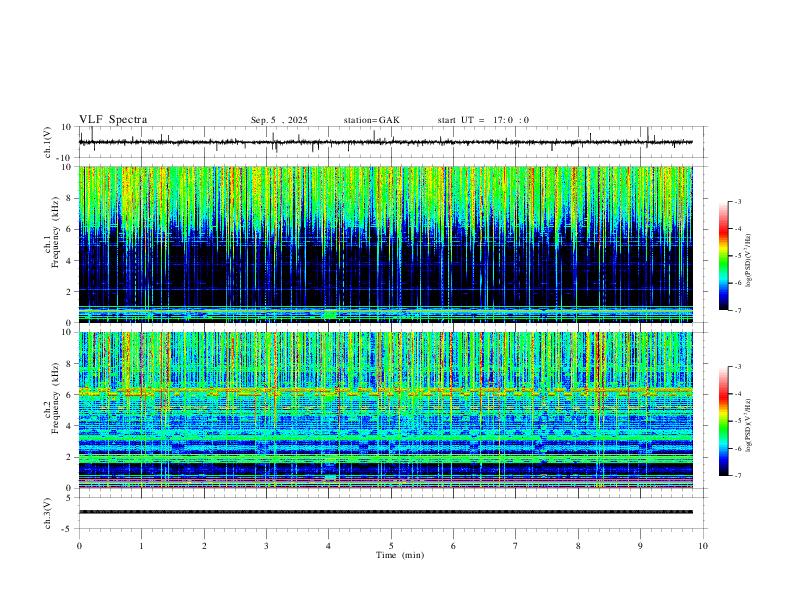The height and width of the screenshot is (612, 792).
Task: Click the ch.2 spectrogram panel
Action: tap(385, 410)
